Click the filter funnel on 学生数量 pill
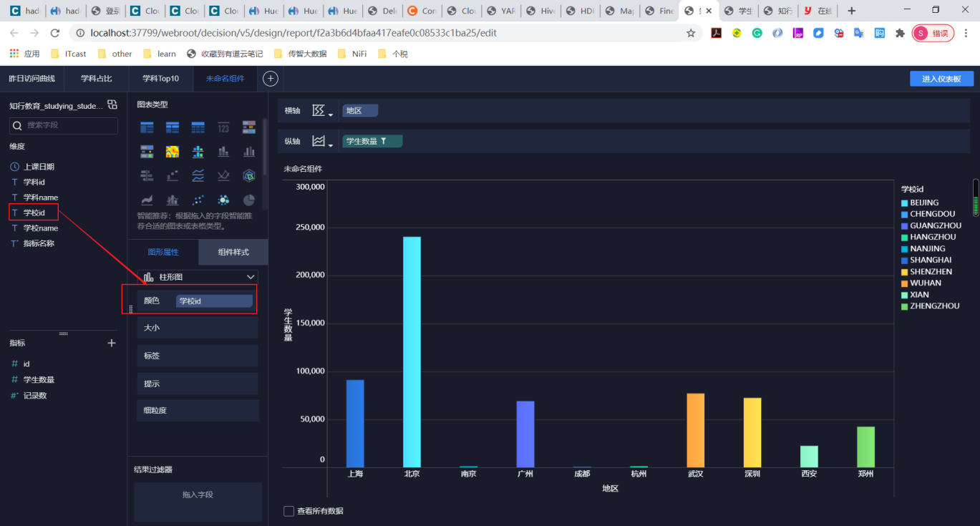980x526 pixels. [384, 142]
